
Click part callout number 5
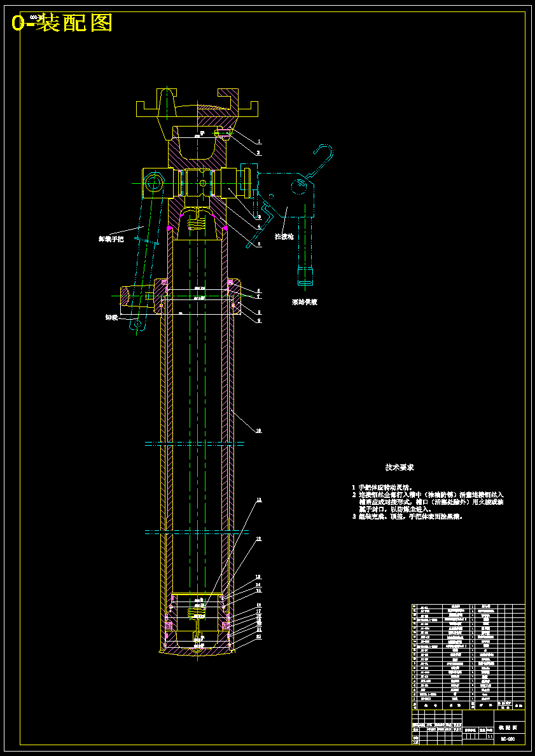coord(258,244)
